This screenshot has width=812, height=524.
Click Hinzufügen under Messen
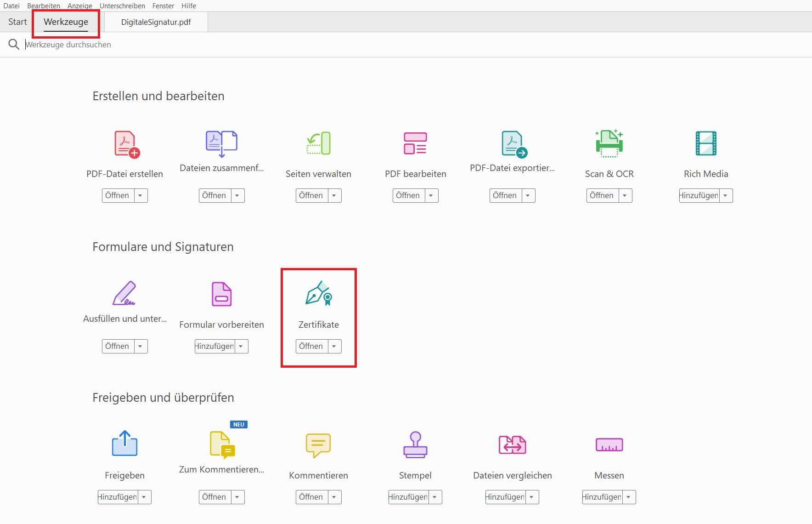pos(602,497)
